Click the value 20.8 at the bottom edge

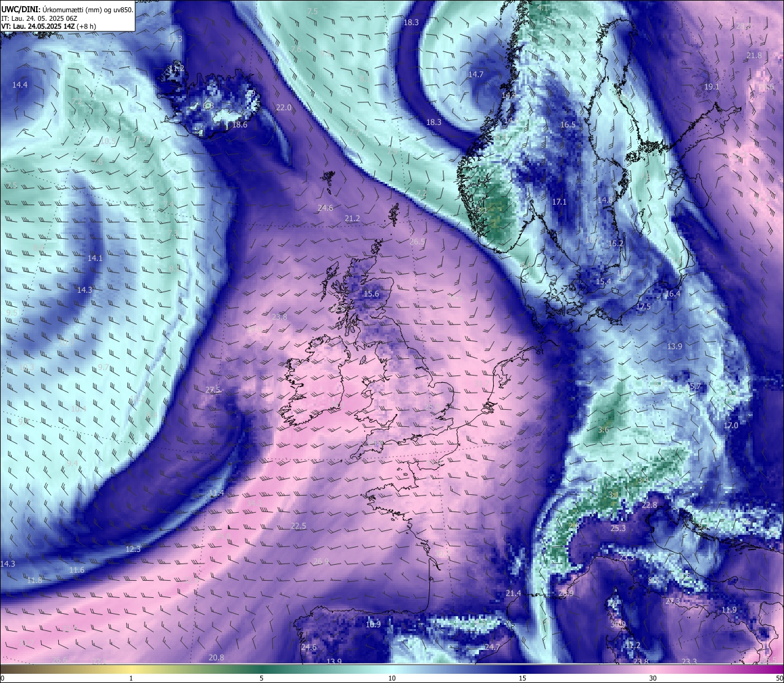[216, 657]
